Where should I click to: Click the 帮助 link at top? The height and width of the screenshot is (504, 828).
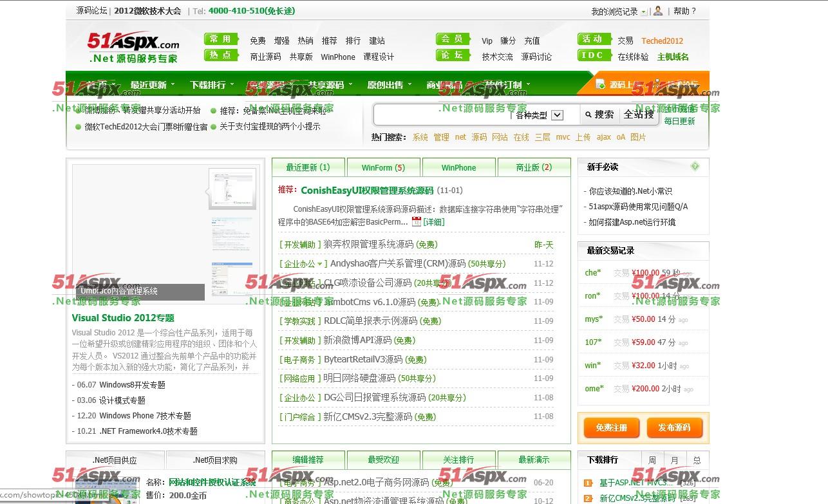[684, 11]
